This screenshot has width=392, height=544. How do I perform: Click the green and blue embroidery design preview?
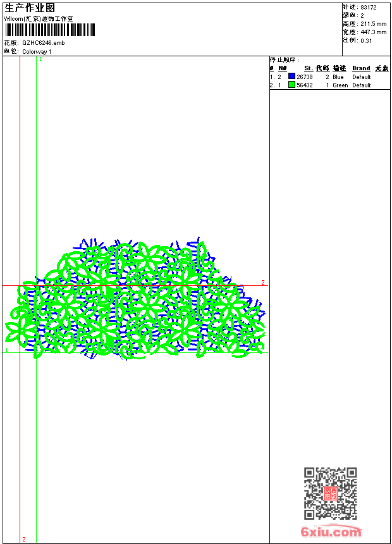135,299
